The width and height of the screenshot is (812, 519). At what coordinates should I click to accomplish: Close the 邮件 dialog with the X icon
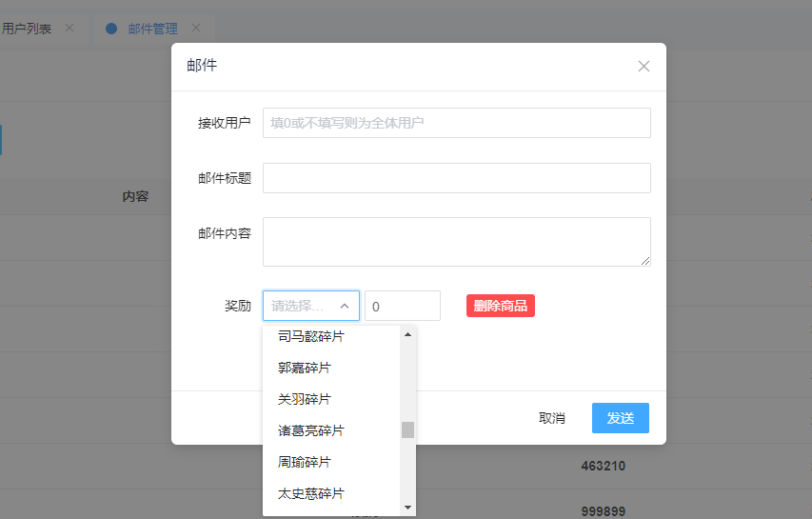click(x=644, y=67)
